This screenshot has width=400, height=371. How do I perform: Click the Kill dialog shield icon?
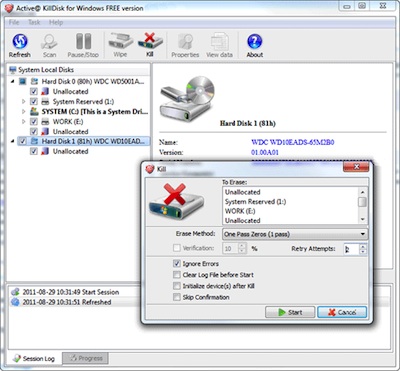click(150, 169)
